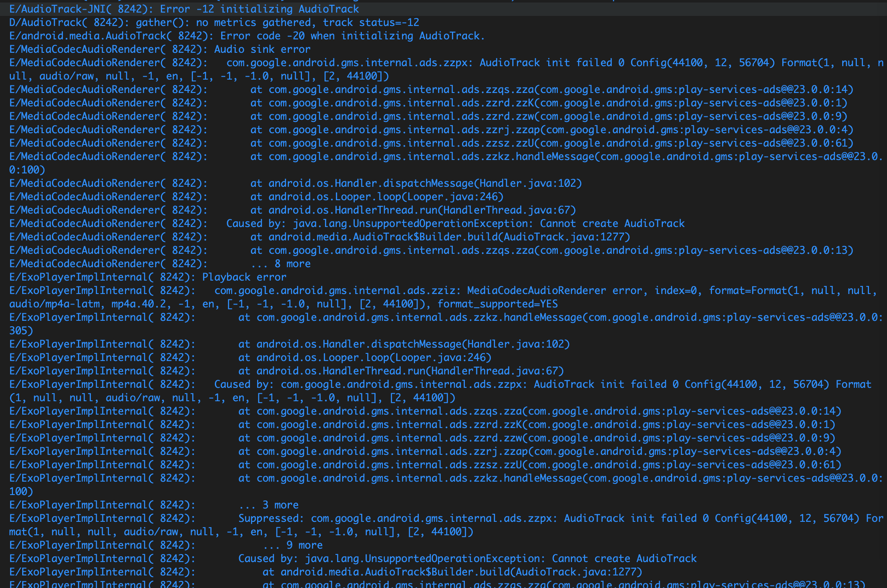Click the 'track status=-12' text
Screen dimensions: 887x588
click(x=371, y=23)
